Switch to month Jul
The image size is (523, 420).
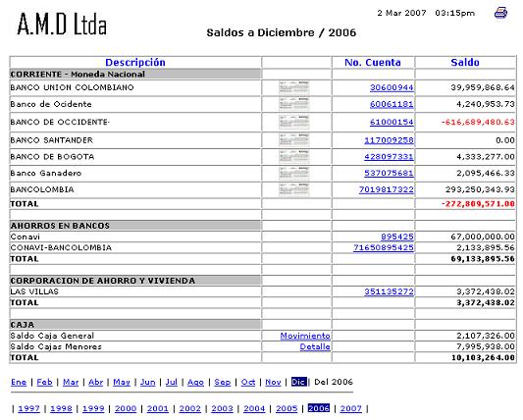[172, 382]
